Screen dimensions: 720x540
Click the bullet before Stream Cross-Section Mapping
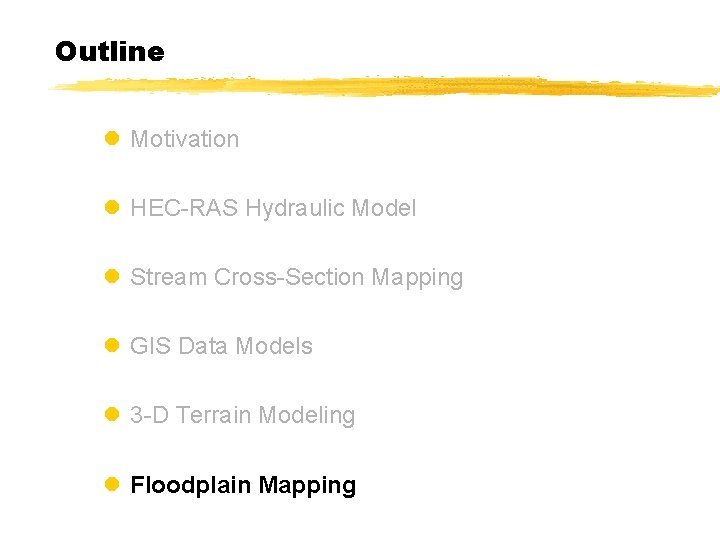coord(112,278)
